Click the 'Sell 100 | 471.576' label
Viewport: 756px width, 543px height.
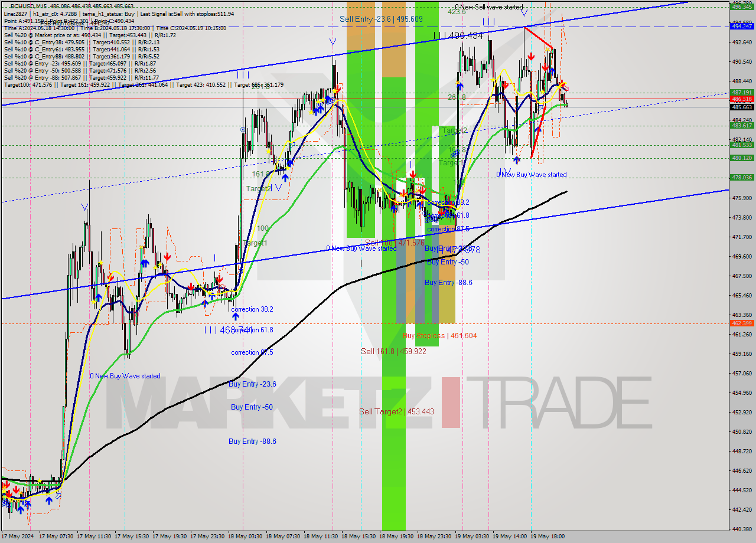click(395, 243)
